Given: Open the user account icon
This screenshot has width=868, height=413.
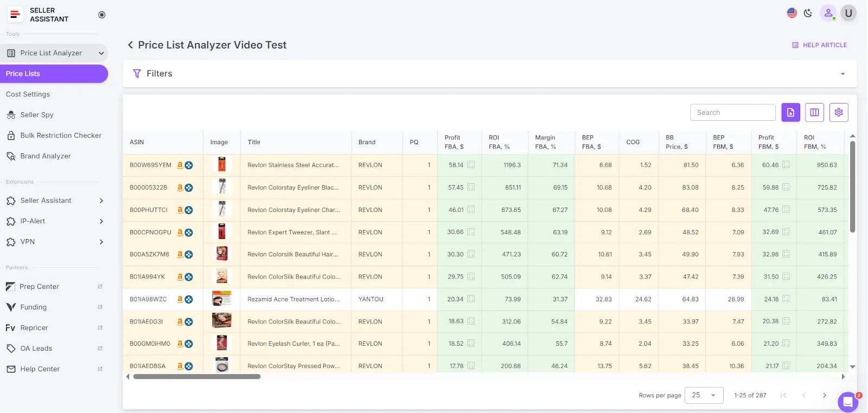Looking at the screenshot, I should (828, 13).
